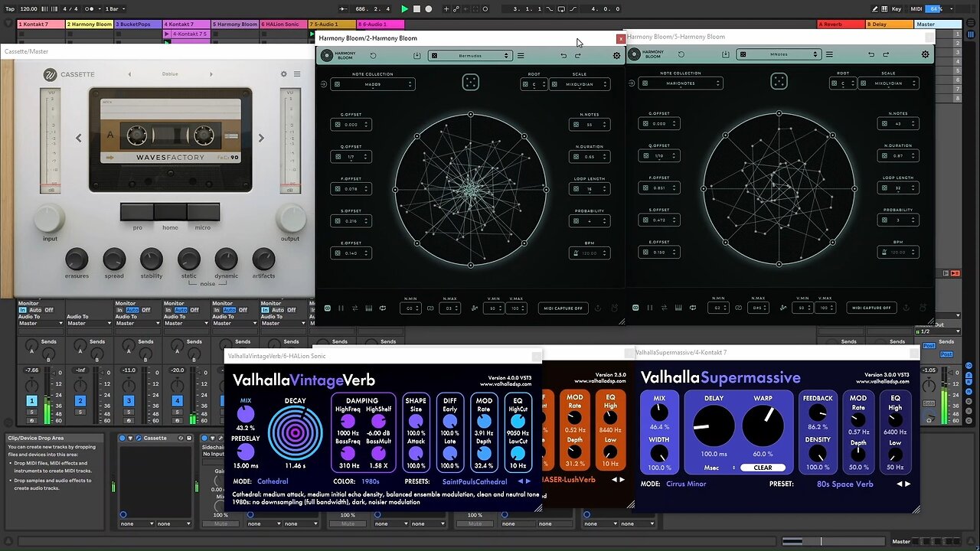The image size is (980, 551).
Task: Open the SaintPaulsCathedral preset name
Action: coord(475,481)
